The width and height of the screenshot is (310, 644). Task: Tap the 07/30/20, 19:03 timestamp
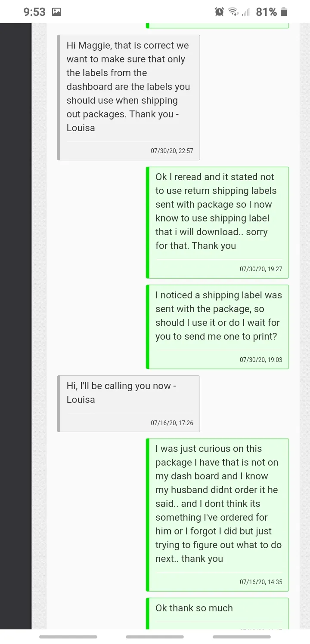point(261,359)
